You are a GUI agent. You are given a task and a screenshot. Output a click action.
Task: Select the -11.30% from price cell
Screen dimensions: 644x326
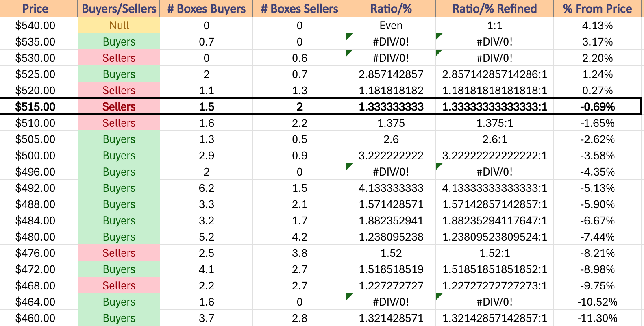[x=597, y=318]
